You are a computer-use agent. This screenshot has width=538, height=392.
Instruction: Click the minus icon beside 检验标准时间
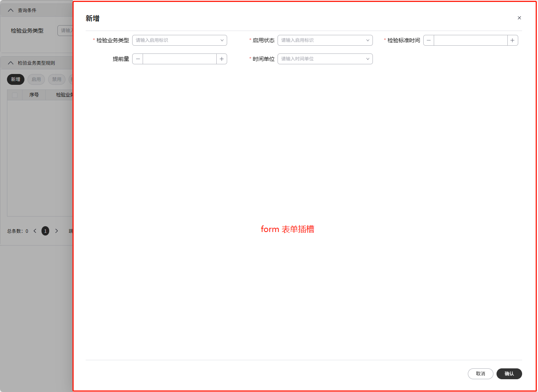point(428,40)
